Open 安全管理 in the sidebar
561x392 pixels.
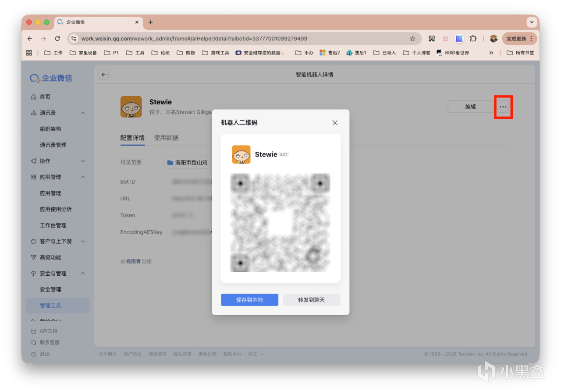(x=50, y=289)
